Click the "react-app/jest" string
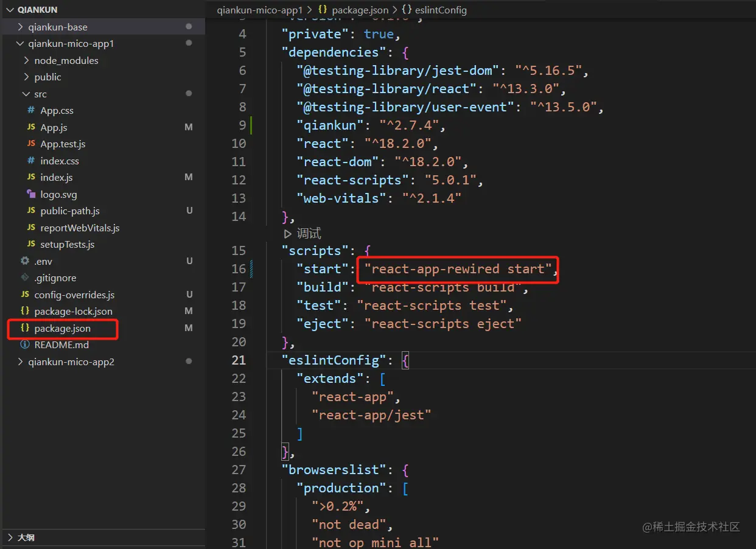 point(371,415)
